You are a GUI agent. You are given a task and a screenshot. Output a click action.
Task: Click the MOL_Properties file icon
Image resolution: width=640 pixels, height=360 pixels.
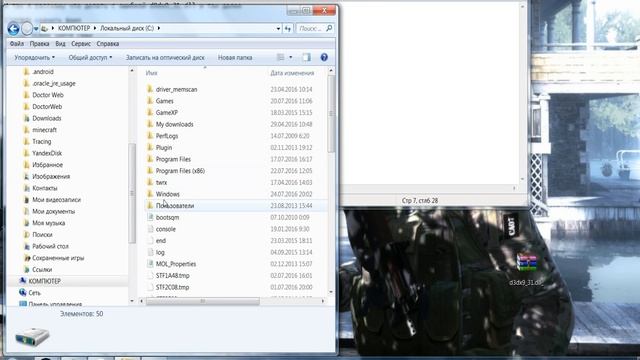(x=150, y=264)
